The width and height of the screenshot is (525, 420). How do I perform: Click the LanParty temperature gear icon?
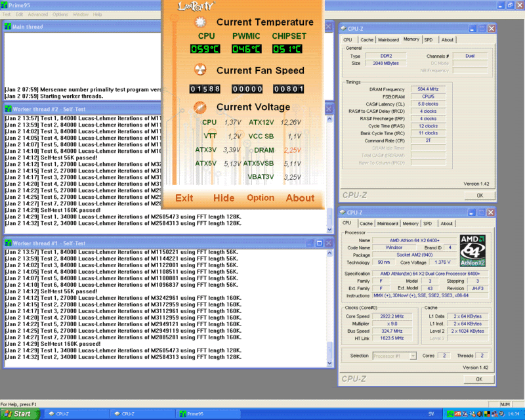200,22
